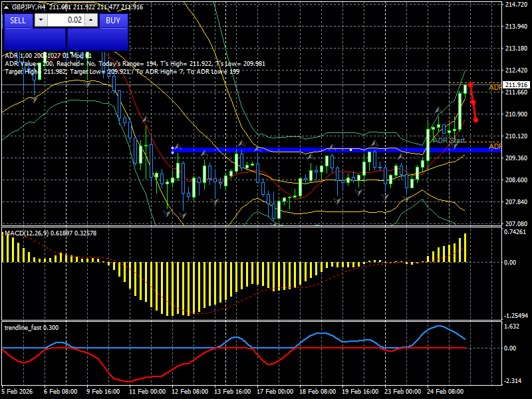Click the 212.420 price axis label
Image resolution: width=532 pixels, height=399 pixels.
point(516,70)
